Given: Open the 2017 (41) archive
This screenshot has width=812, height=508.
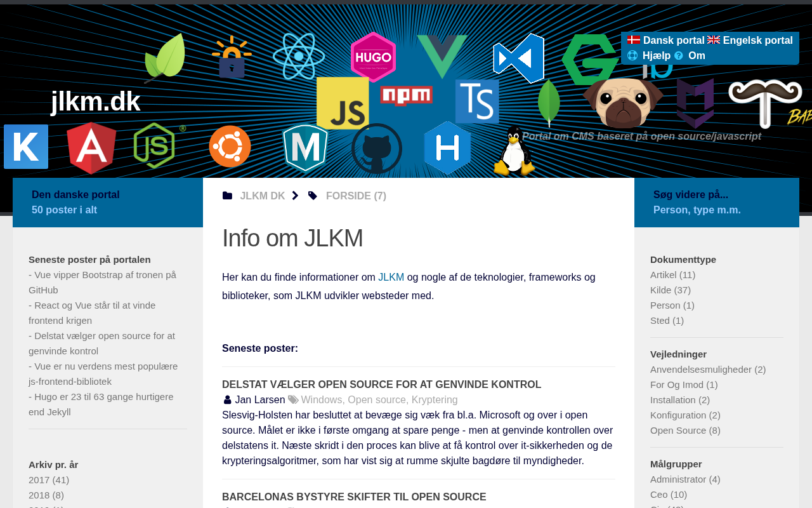Looking at the screenshot, I should click(x=49, y=480).
